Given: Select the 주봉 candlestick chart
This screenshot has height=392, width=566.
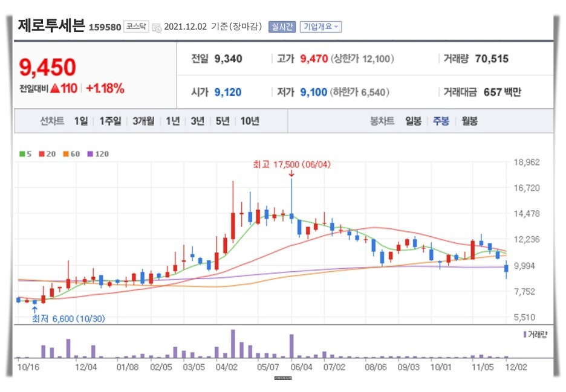Looking at the screenshot, I should click(441, 121).
